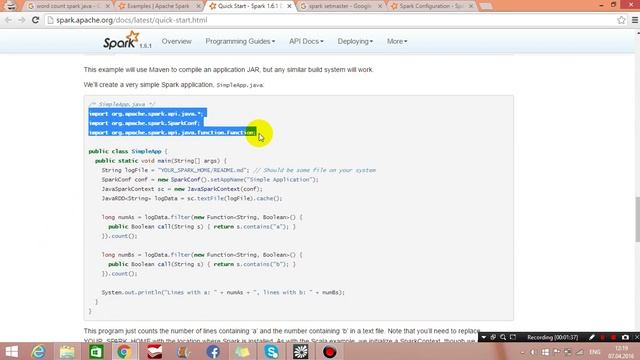Image resolution: width=640 pixels, height=360 pixels.
Task: Go forward with the browser forward arrow
Action: 21,20
